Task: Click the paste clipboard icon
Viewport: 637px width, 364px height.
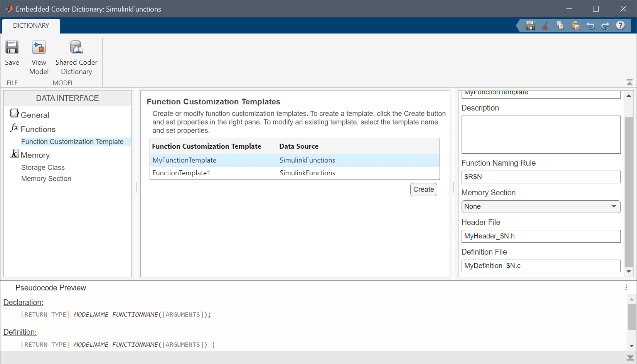Action: [x=576, y=26]
